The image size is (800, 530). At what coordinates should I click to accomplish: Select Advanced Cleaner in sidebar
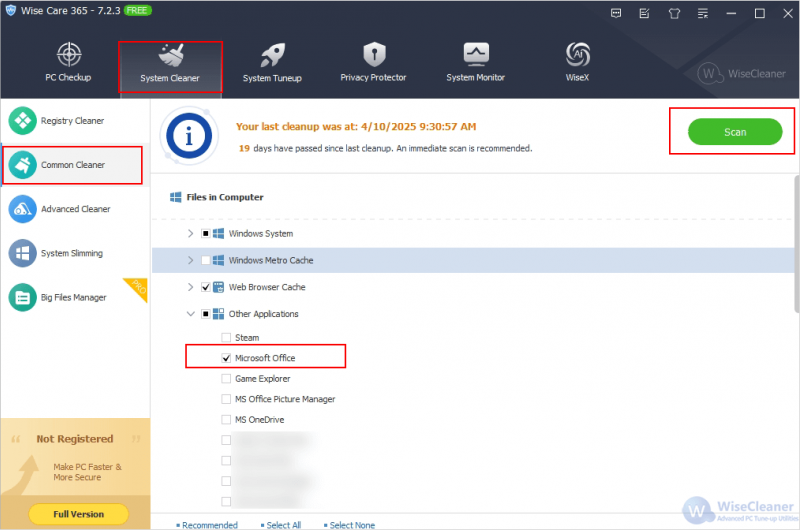pyautogui.click(x=75, y=209)
